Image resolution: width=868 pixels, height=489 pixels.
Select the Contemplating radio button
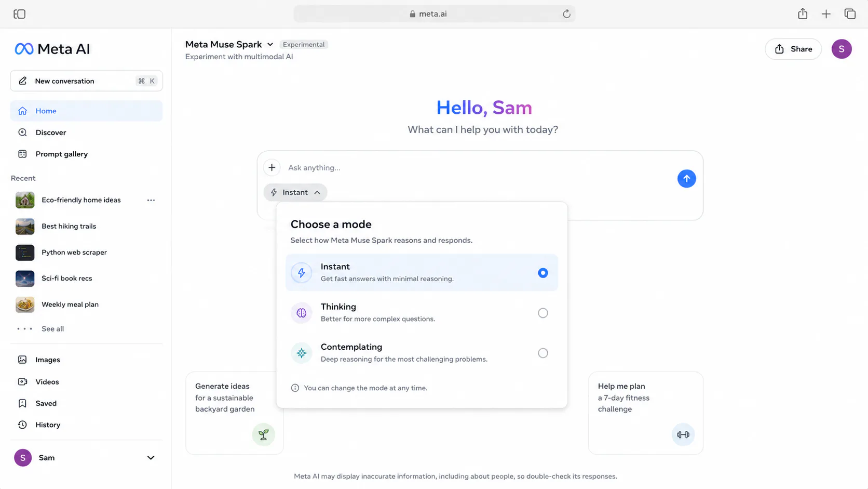pyautogui.click(x=542, y=353)
